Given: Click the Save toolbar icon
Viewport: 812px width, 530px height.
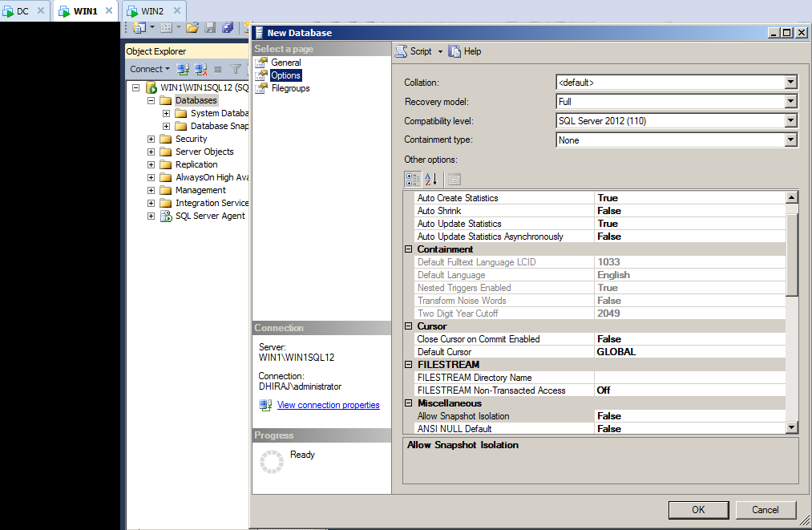Looking at the screenshot, I should point(210,27).
